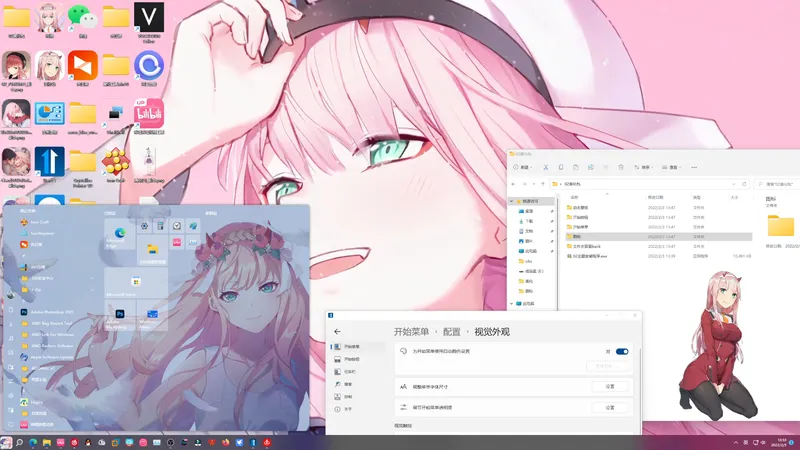This screenshot has width=800, height=450.
Task: Open the View dropdown in File Explorer toolbar
Action: coord(671,167)
